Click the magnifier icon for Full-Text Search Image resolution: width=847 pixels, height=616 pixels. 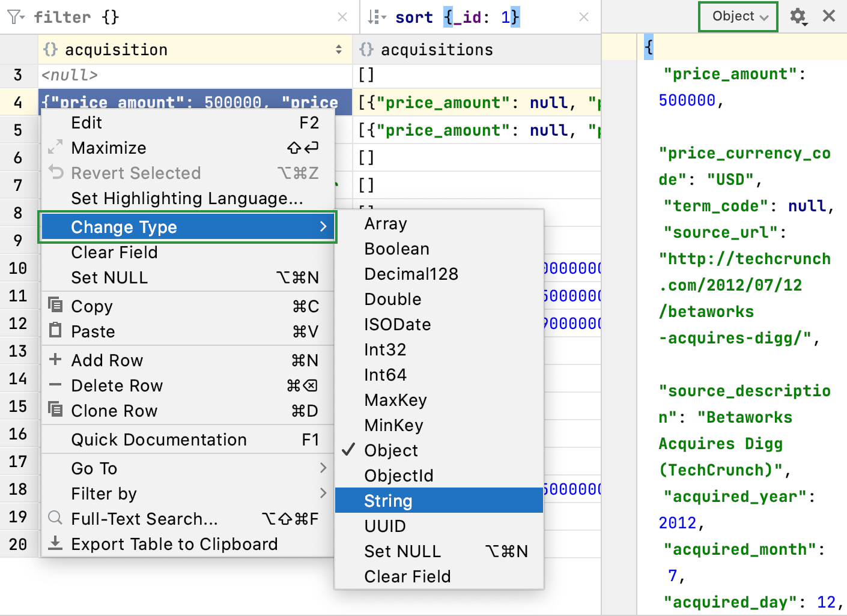[55, 518]
